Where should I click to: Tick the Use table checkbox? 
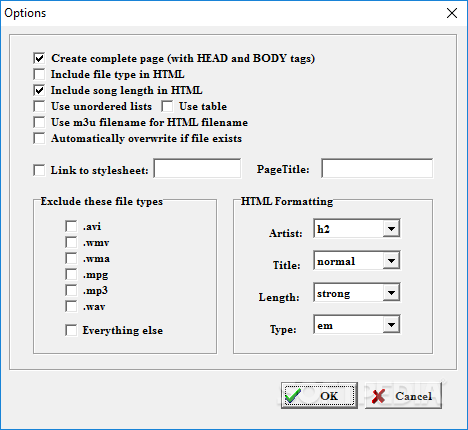[x=167, y=106]
